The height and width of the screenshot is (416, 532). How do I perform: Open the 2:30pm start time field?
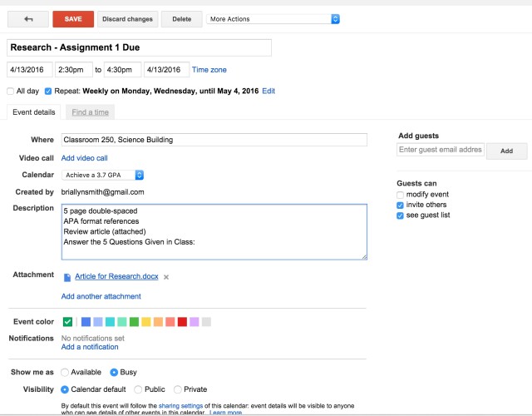(74, 70)
